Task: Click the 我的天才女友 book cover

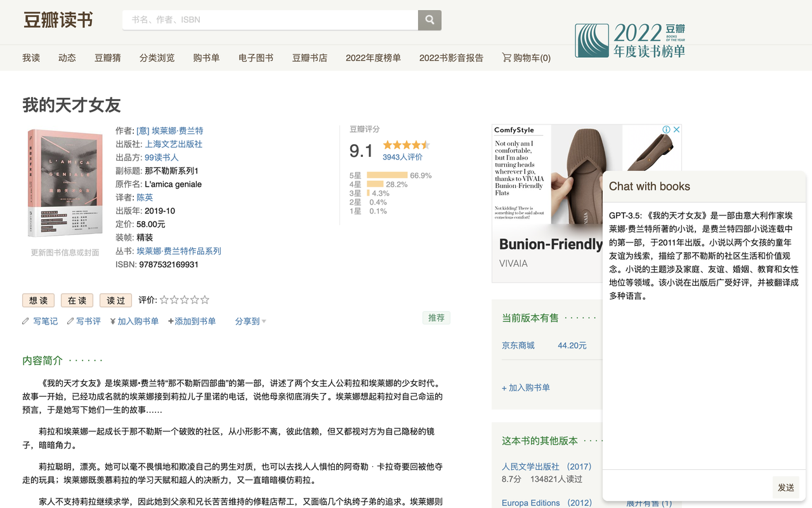Action: coord(65,184)
